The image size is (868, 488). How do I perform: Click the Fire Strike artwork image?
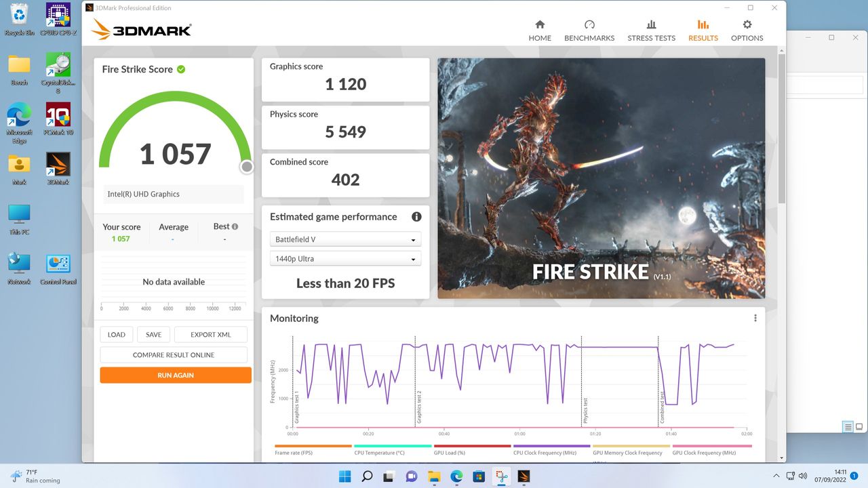tap(601, 178)
